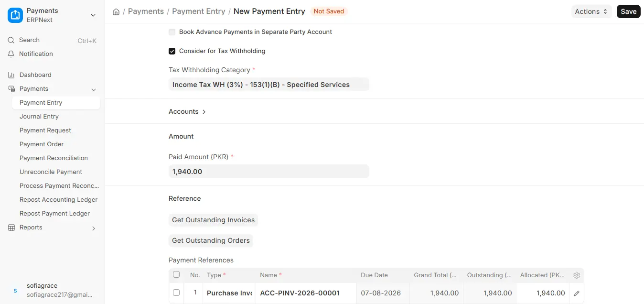Click the Paid Amount (PKR) field
Image resolution: width=644 pixels, height=304 pixels.
(x=269, y=172)
